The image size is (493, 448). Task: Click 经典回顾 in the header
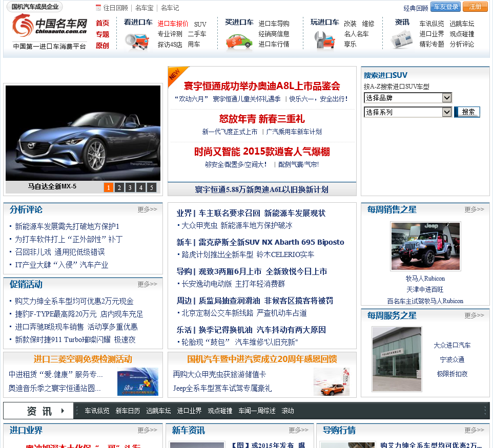coord(416,9)
